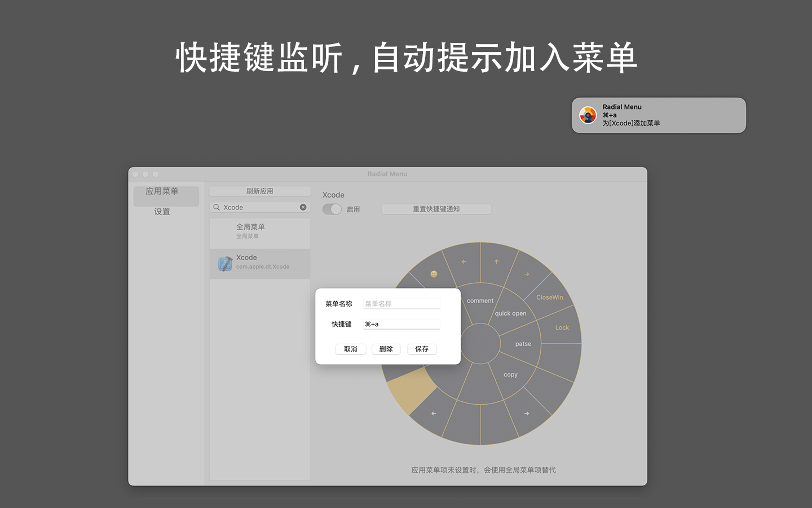Image resolution: width=812 pixels, height=508 pixels.
Task: Click the 菜单名称 input field
Action: (x=401, y=304)
